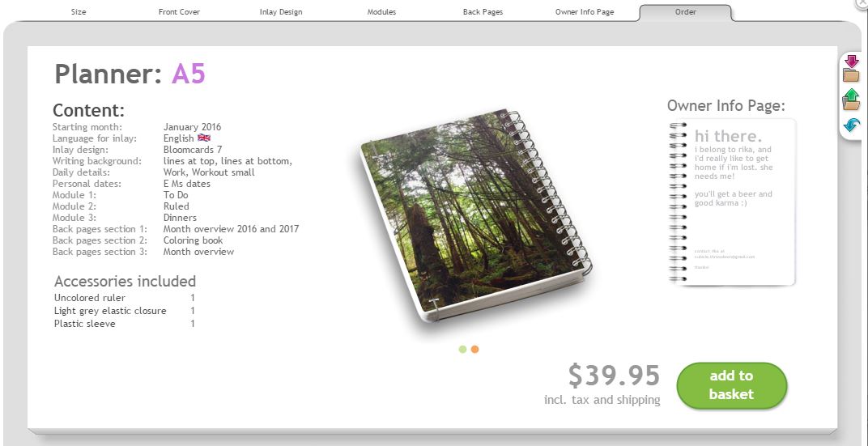Screen dimensions: 868x446
Task: Click the forest planner cover preview
Action: [476, 216]
